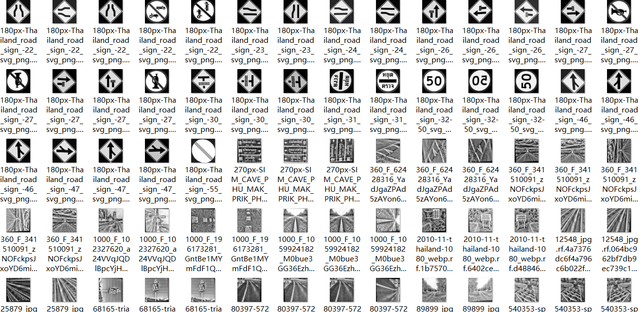The image size is (644, 312).
Task: Click file name 12548_jpg.rf.4a7376dc6f4a796c6b022f
Action: (573, 255)
